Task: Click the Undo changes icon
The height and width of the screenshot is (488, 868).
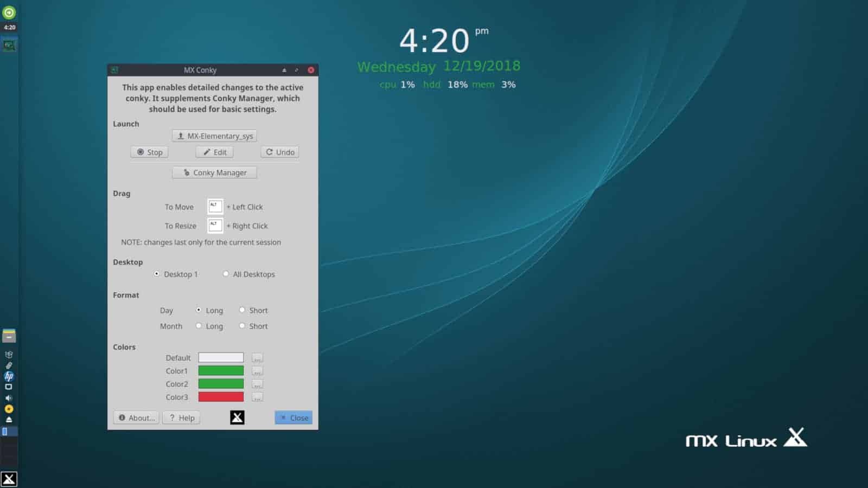Action: pyautogui.click(x=279, y=152)
